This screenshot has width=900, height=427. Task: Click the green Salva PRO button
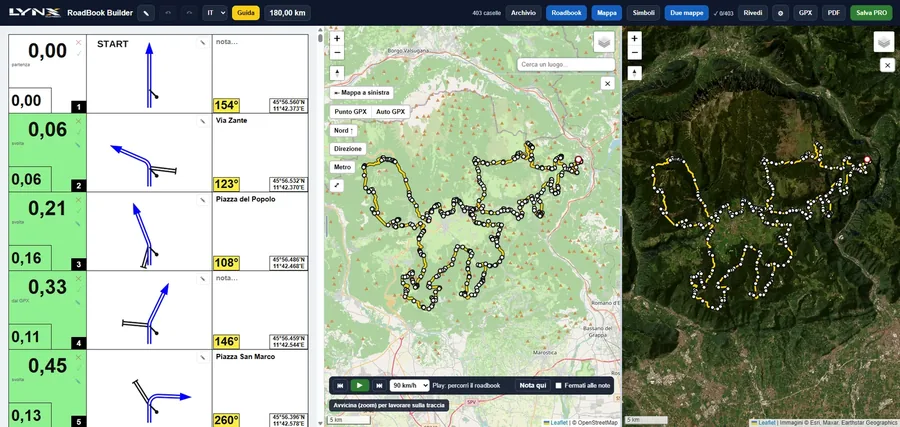click(x=871, y=13)
